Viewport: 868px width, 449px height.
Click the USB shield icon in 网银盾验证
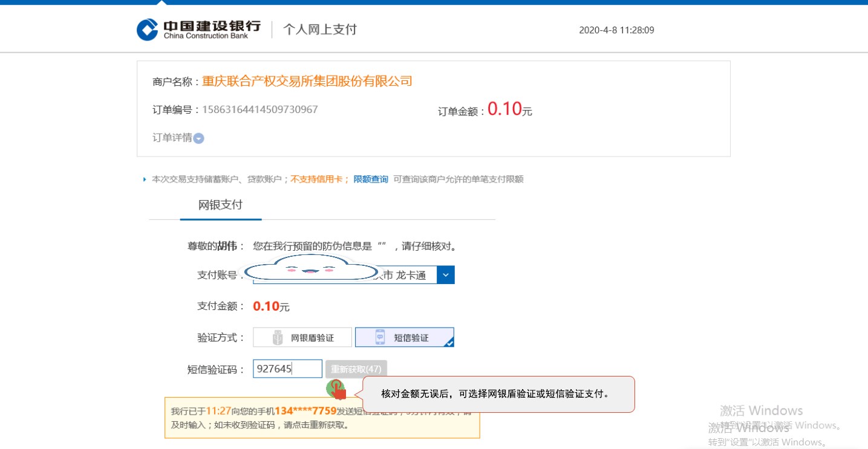coord(278,337)
